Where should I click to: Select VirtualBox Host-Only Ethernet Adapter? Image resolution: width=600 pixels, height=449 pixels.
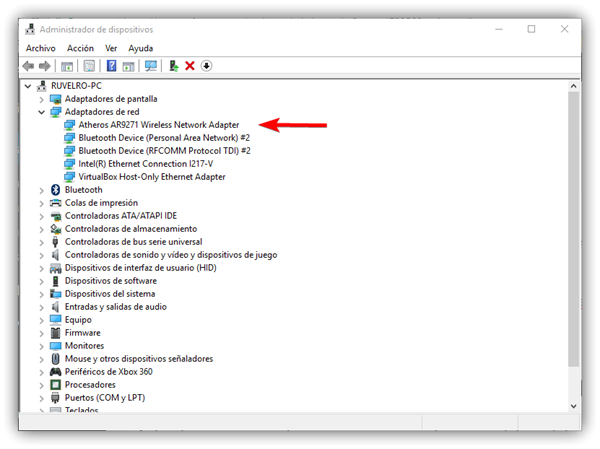pos(152,177)
